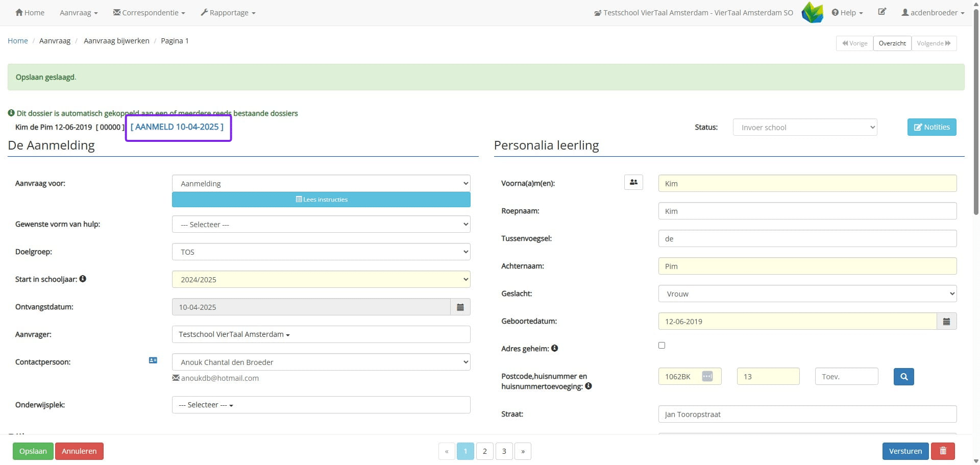Click the green info icon before dossier notice
The height and width of the screenshot is (465, 980).
[x=11, y=113]
